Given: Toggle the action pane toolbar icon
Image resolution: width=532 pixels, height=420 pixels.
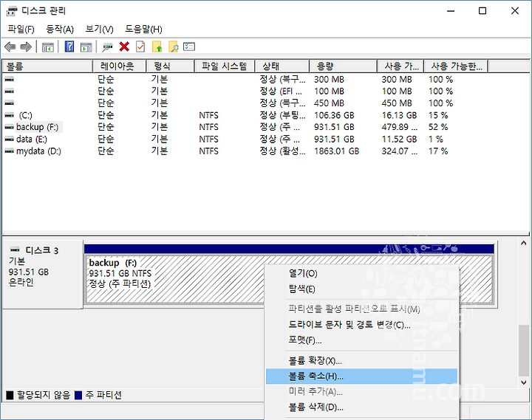Looking at the screenshot, I should click(86, 47).
